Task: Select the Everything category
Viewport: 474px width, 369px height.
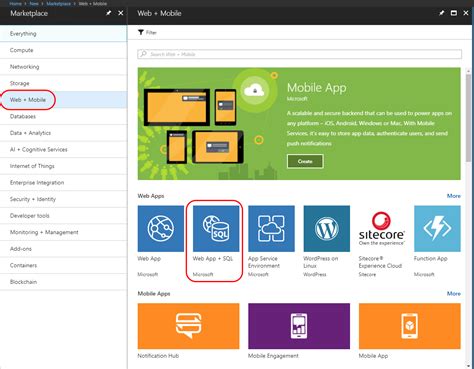Action: 64,34
